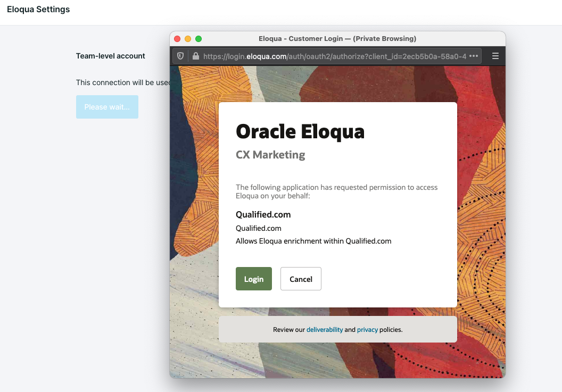562x392 pixels.
Task: Open the browser hamburger menu
Action: (495, 56)
